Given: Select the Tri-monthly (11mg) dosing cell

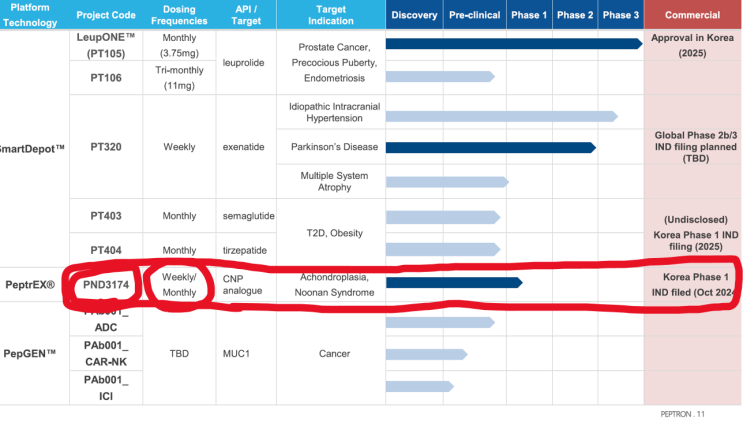Looking at the screenshot, I should (179, 78).
